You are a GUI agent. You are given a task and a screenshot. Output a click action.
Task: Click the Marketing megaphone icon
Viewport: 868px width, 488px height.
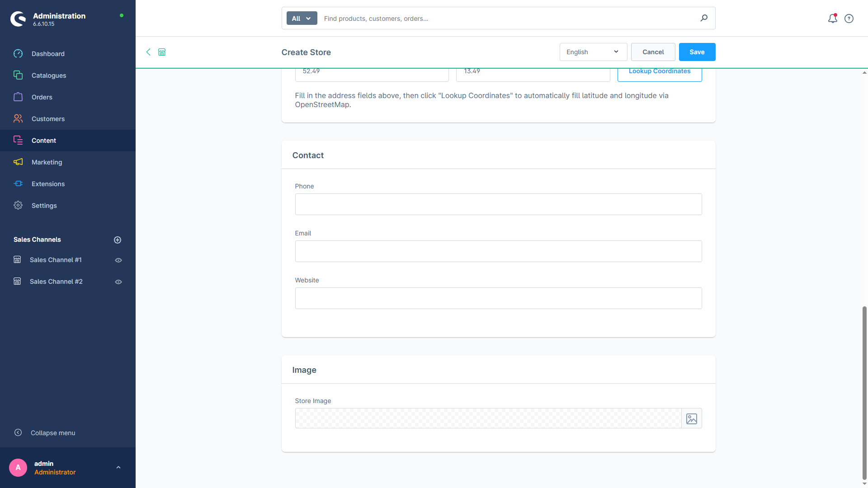click(18, 162)
